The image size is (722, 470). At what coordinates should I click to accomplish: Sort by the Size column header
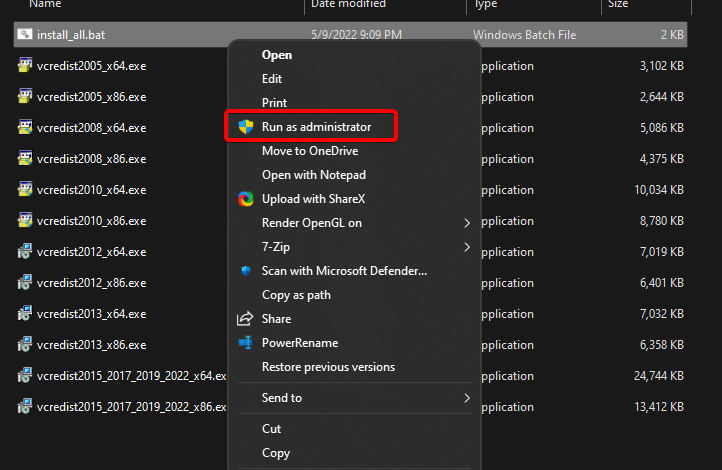(618, 5)
